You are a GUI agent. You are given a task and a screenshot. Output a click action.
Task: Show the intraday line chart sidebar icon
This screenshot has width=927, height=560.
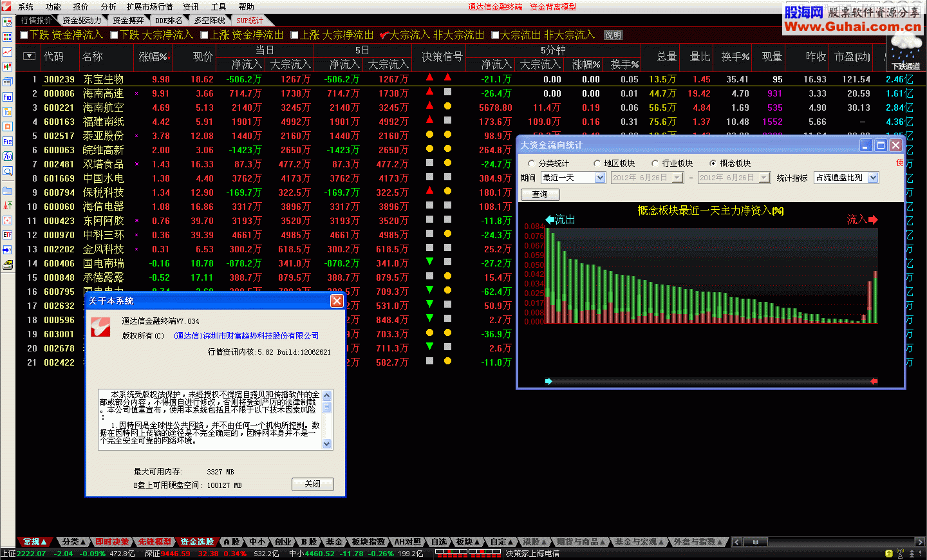pos(8,52)
